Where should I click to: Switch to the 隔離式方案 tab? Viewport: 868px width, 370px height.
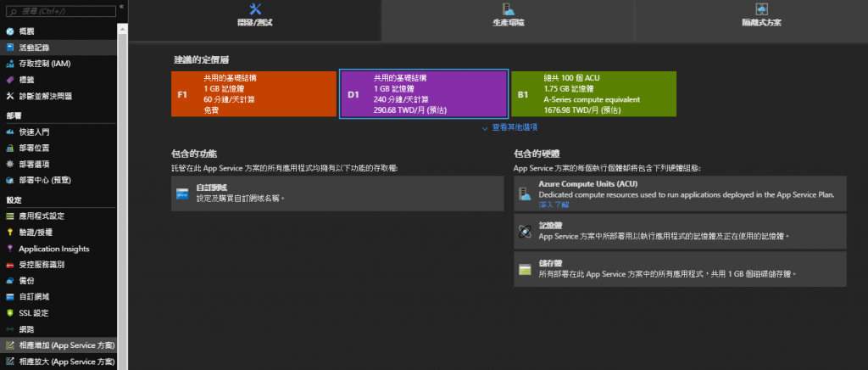coord(752,20)
